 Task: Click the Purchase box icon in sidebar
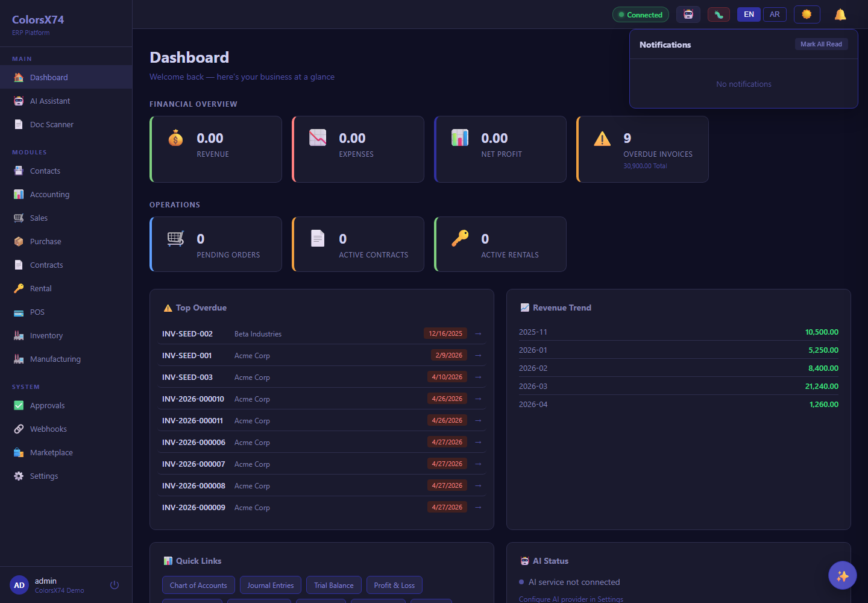click(19, 241)
